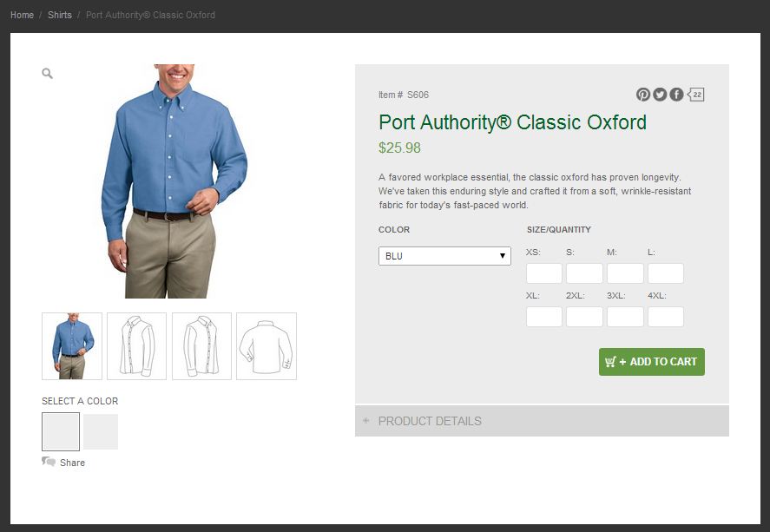The width and height of the screenshot is (770, 532).
Task: Go to Home in the breadcrumb
Action: (22, 15)
